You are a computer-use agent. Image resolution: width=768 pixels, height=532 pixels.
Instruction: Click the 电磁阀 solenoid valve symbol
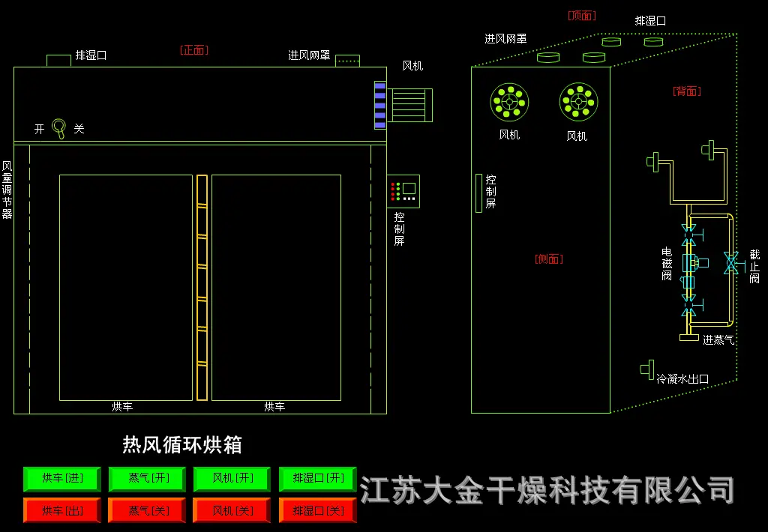690,263
